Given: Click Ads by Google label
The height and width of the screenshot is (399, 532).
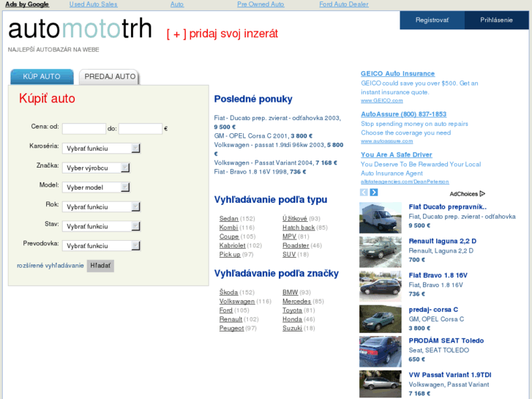Looking at the screenshot, I should coord(27,4).
